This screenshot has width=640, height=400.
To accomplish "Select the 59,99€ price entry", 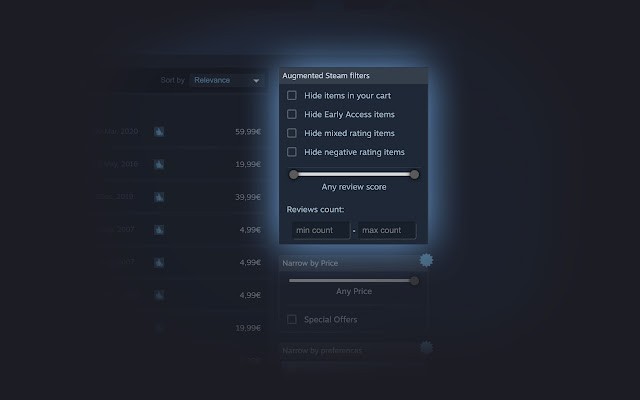I will (x=248, y=131).
